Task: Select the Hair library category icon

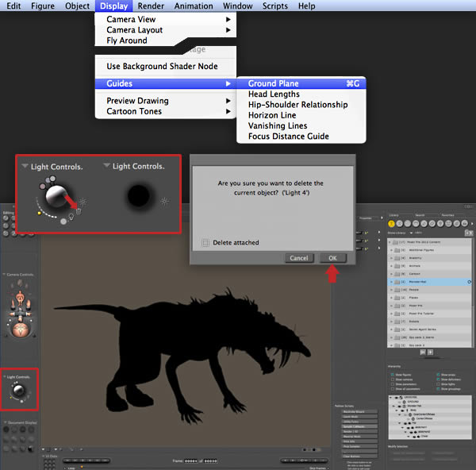Action: coord(416,224)
